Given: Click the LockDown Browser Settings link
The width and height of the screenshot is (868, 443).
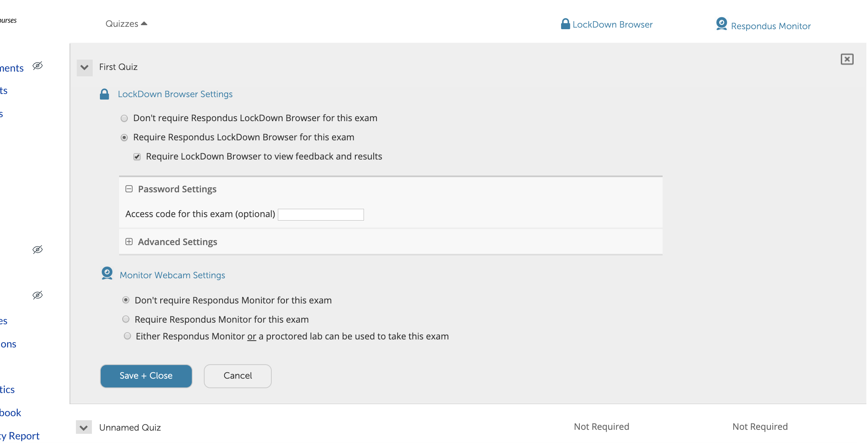Looking at the screenshot, I should [x=175, y=94].
